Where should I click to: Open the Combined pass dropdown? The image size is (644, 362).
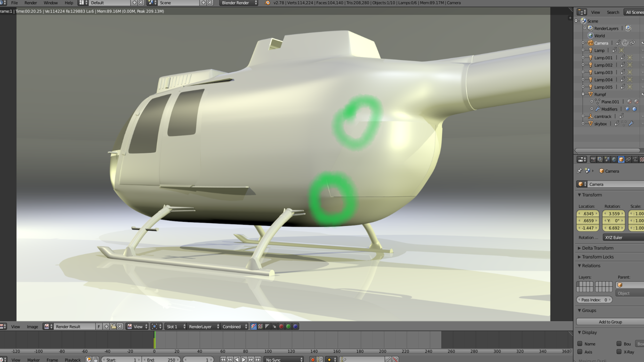pos(234,326)
